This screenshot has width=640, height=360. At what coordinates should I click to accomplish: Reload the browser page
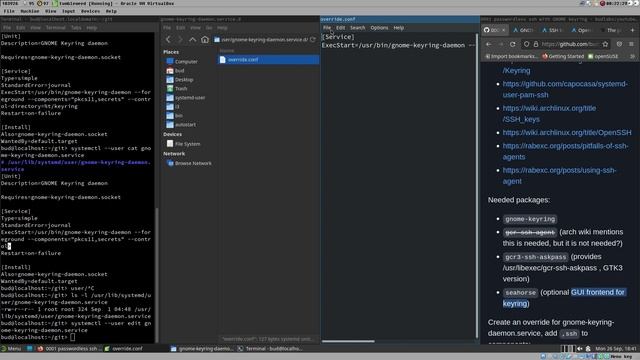click(513, 44)
